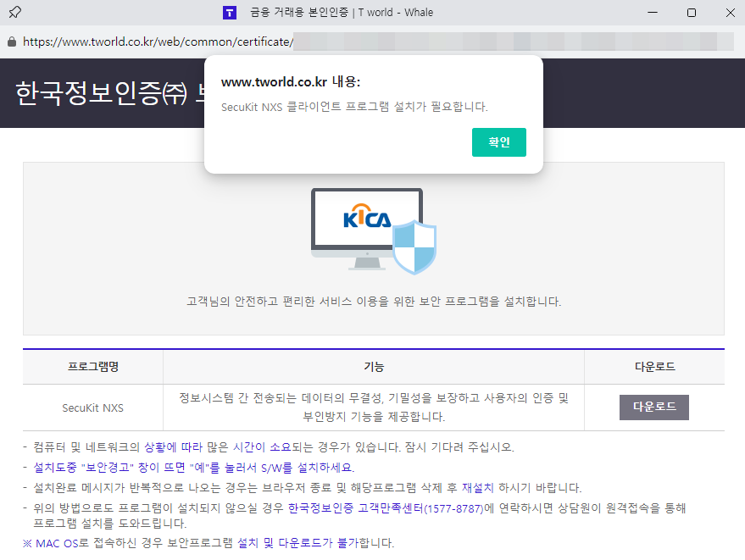The image size is (745, 560).
Task: Click the 다운로드 column header
Action: [654, 367]
